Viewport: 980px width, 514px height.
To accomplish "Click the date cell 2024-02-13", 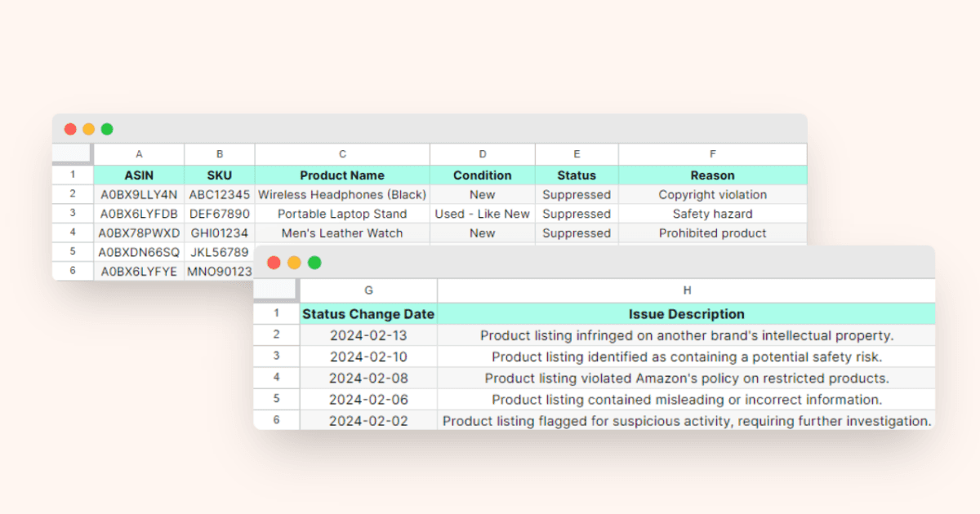I will [368, 335].
